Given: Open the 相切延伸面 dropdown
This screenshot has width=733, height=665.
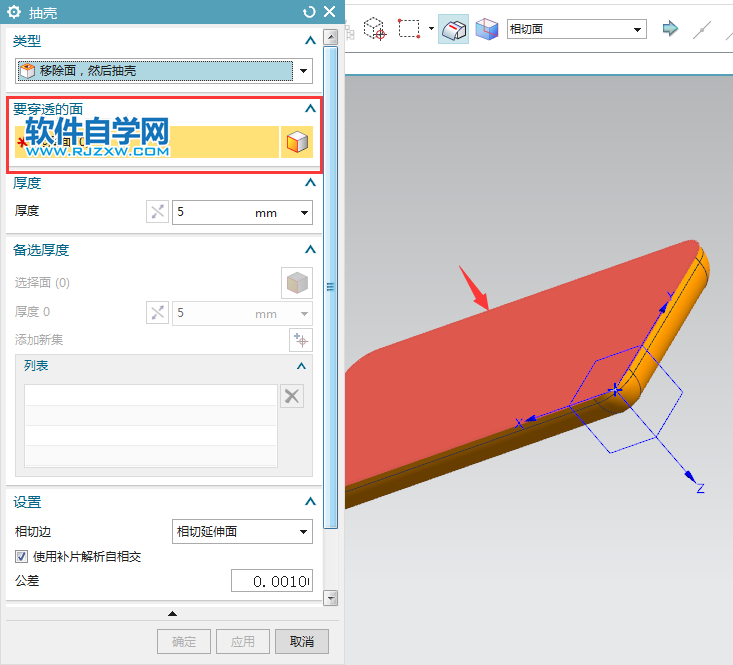Looking at the screenshot, I should pyautogui.click(x=242, y=531).
